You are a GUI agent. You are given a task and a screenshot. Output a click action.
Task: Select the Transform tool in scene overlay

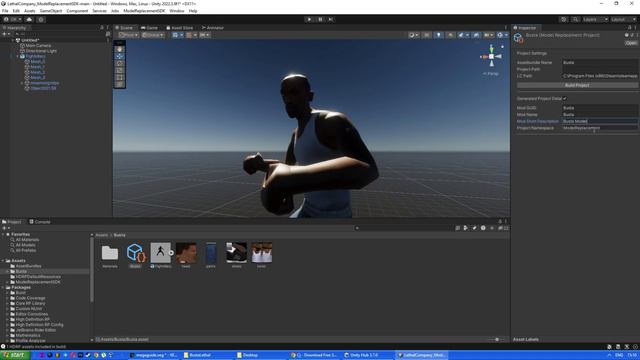point(120,84)
